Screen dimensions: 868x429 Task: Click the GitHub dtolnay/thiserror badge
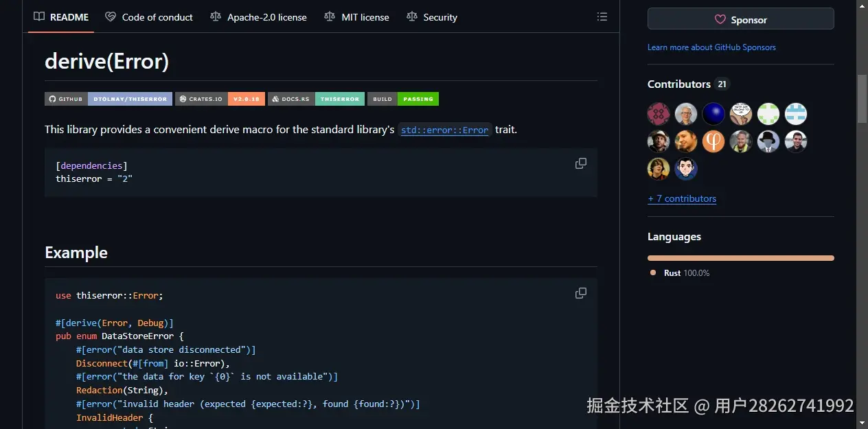tap(108, 99)
